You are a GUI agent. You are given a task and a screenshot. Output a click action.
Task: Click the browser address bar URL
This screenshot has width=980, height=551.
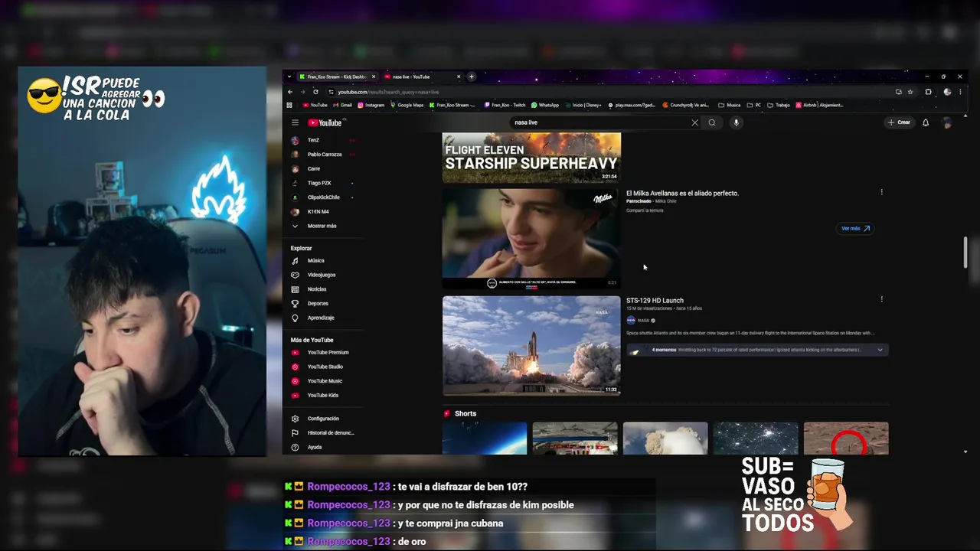click(387, 92)
